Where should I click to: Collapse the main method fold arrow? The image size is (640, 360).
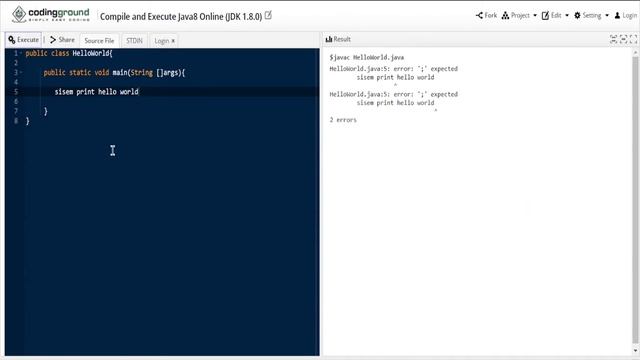point(21,72)
